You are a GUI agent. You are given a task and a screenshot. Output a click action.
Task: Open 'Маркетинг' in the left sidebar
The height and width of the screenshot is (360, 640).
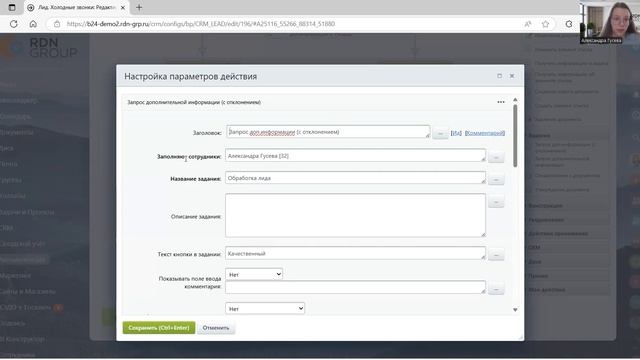coord(16,276)
